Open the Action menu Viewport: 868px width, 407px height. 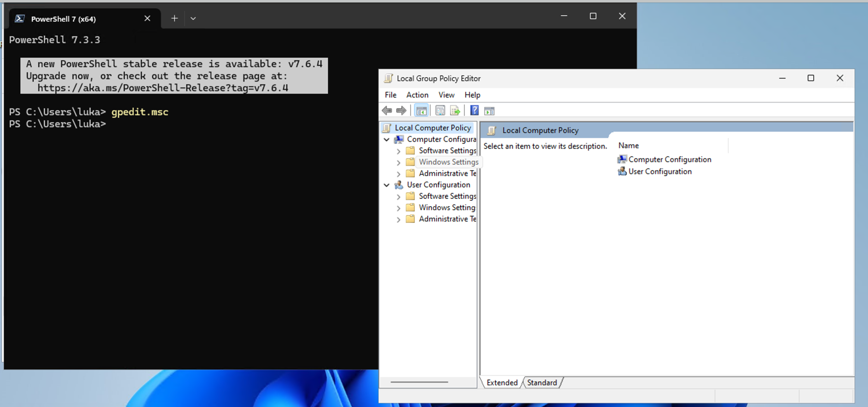point(417,95)
